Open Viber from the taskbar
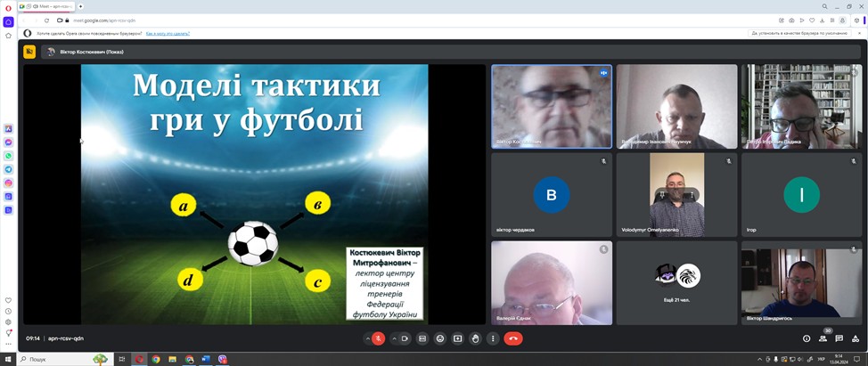The width and height of the screenshot is (868, 366). (223, 360)
